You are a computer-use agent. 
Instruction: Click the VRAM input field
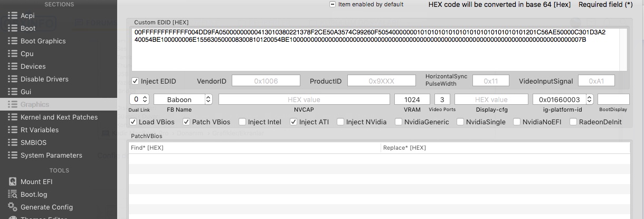412,99
